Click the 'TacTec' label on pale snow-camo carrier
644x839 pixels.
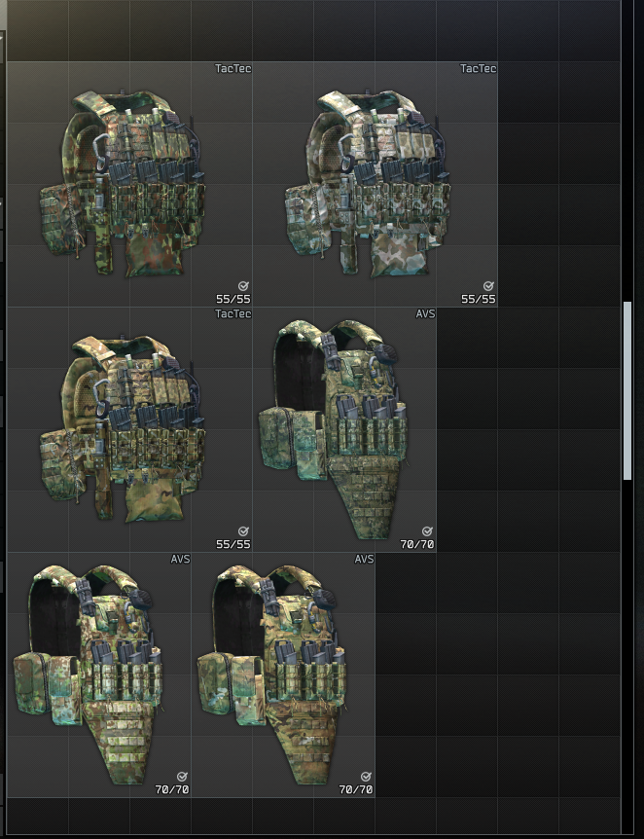click(x=479, y=68)
